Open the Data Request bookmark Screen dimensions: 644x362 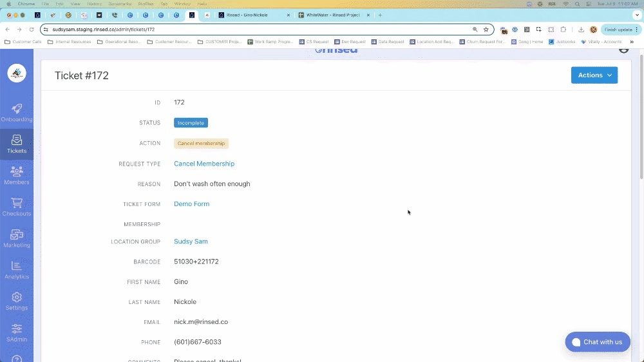(x=388, y=41)
